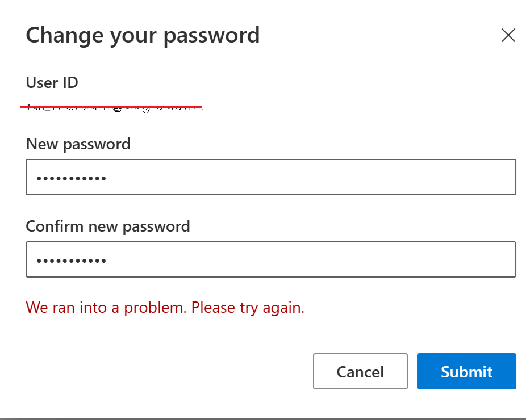The height and width of the screenshot is (420, 526).
Task: Select the masked text in New password
Action: (x=71, y=177)
